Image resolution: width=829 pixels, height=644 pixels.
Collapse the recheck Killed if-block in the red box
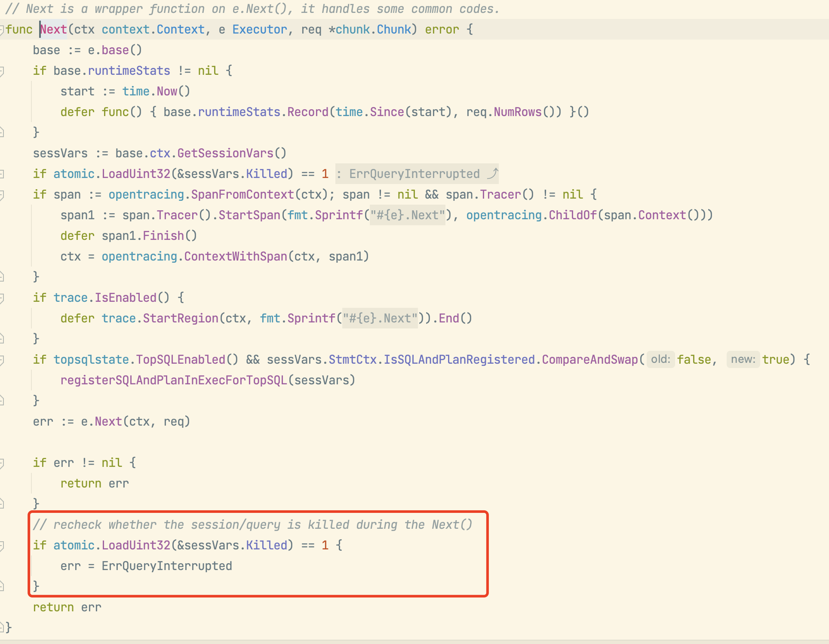click(2, 546)
